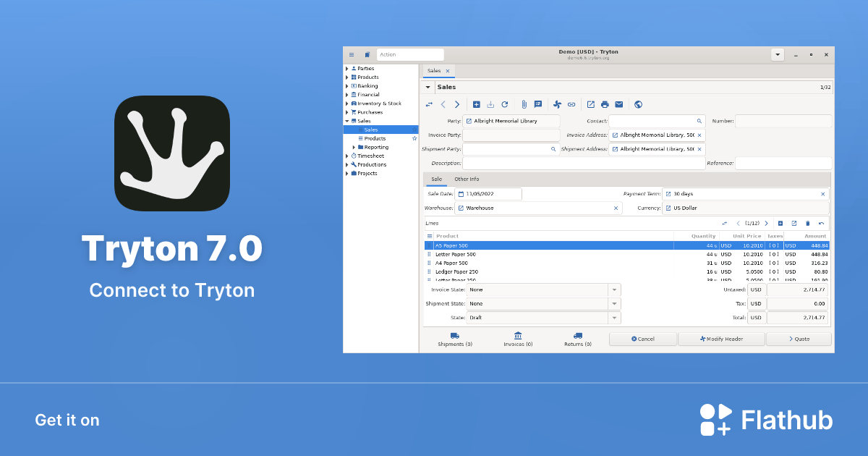The height and width of the screenshot is (456, 868).
Task: Click the save record icon
Action: 490,104
